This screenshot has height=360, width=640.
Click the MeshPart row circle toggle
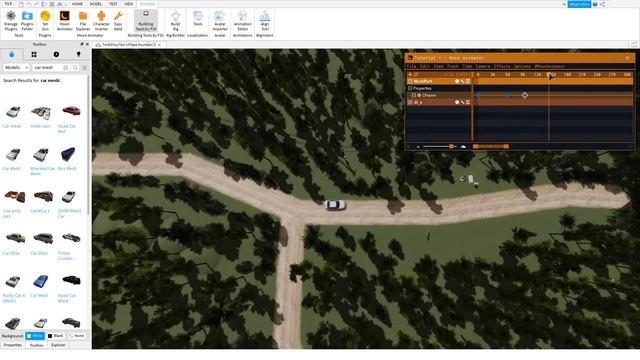coord(457,81)
